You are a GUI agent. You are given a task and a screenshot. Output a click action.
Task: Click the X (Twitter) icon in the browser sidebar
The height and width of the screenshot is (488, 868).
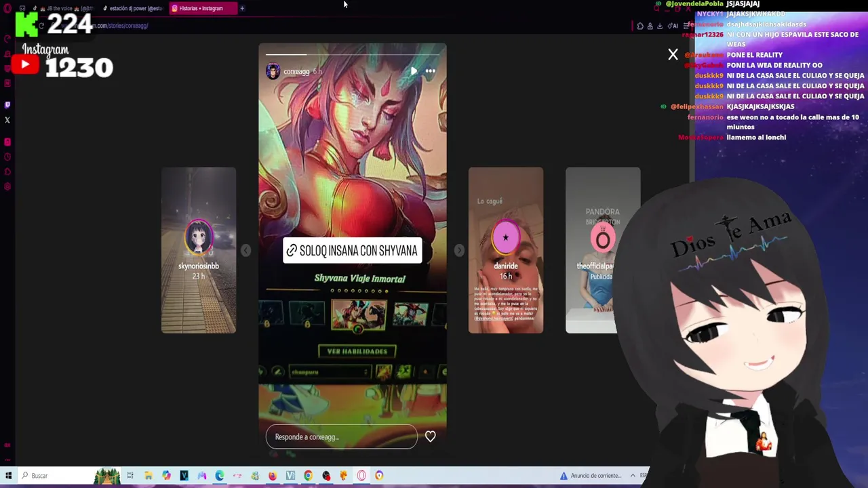click(7, 120)
